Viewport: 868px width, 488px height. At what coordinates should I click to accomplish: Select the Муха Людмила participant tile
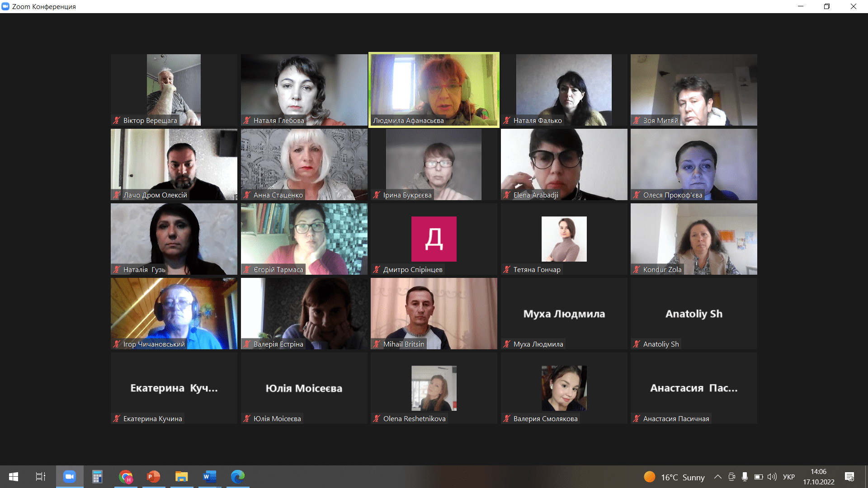[x=564, y=314]
